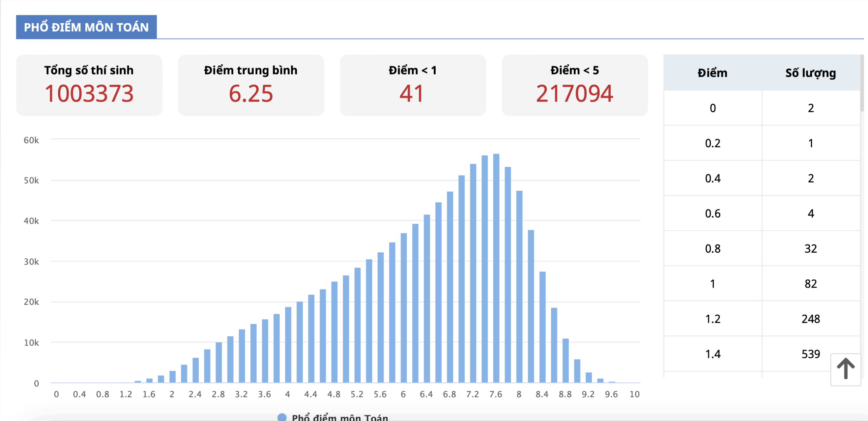
Task: Click the score table scrollbar thumb
Action: click(x=862, y=83)
